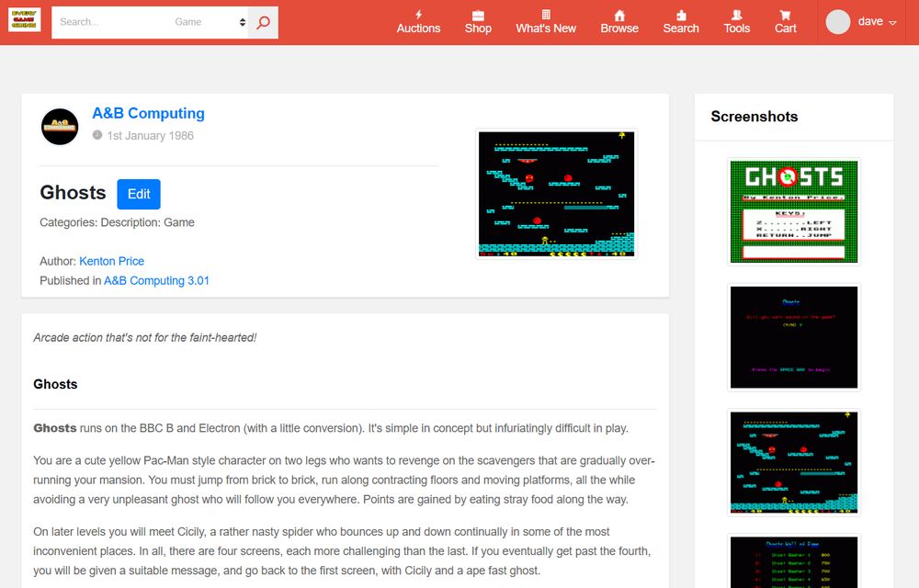Go to Browse via the house icon

(619, 15)
